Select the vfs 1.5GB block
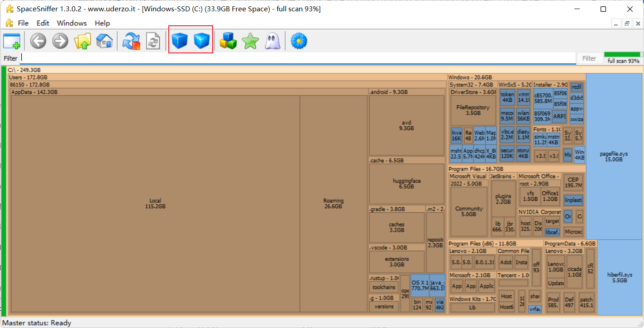Screen dimensions: 644x328 (x=530, y=196)
